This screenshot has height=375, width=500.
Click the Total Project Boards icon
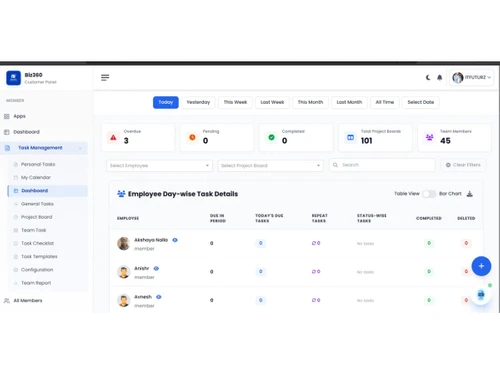tap(351, 137)
